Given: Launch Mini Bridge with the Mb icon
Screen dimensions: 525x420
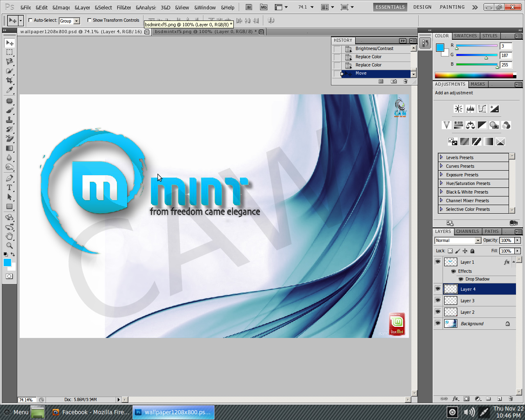Looking at the screenshot, I should [264, 7].
